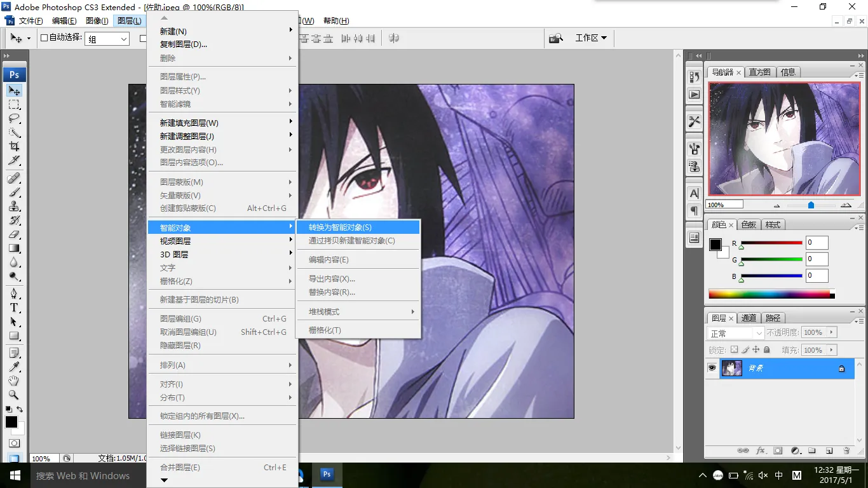Select the Notes tool
This screenshot has height=488, width=868.
pos(14,353)
